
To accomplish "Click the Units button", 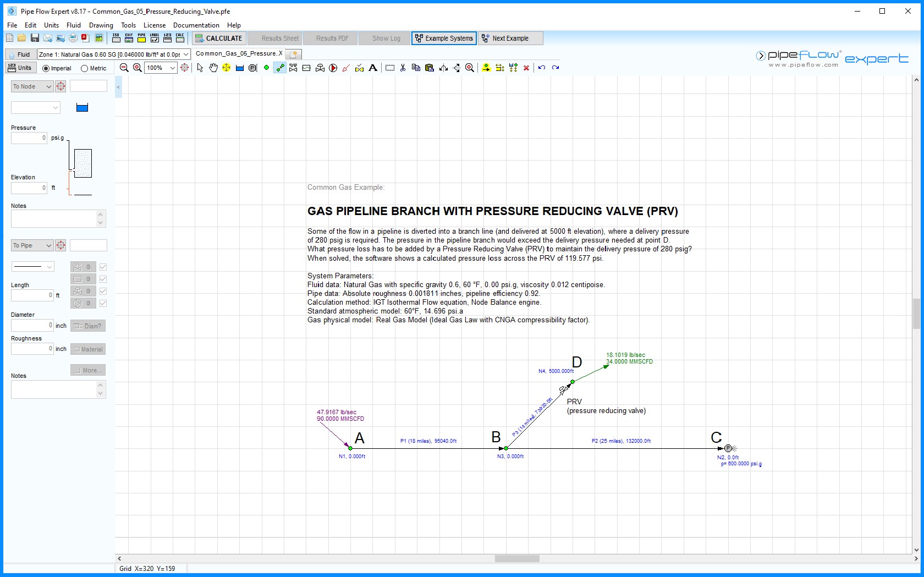I will (x=20, y=68).
